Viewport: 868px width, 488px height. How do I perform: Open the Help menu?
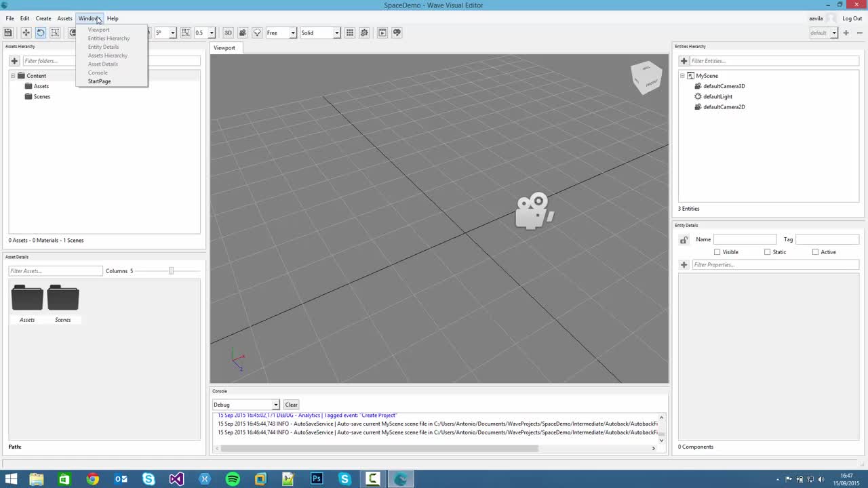pyautogui.click(x=113, y=18)
